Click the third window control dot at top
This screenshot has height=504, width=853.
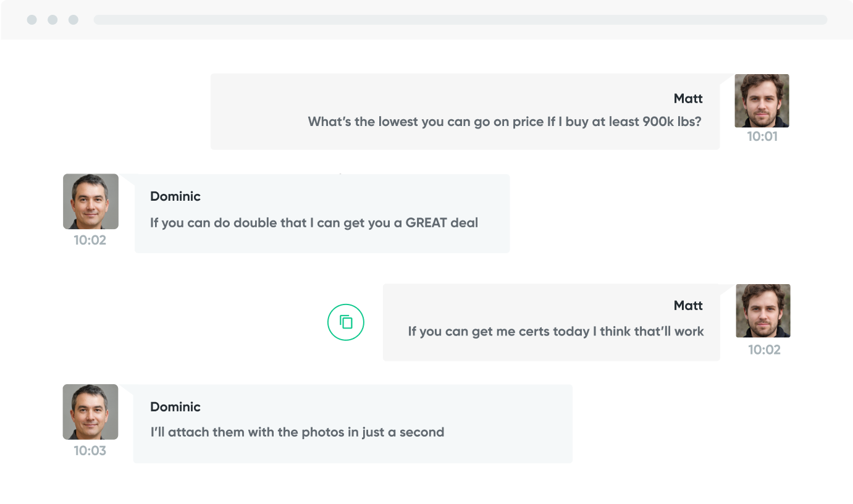[74, 20]
